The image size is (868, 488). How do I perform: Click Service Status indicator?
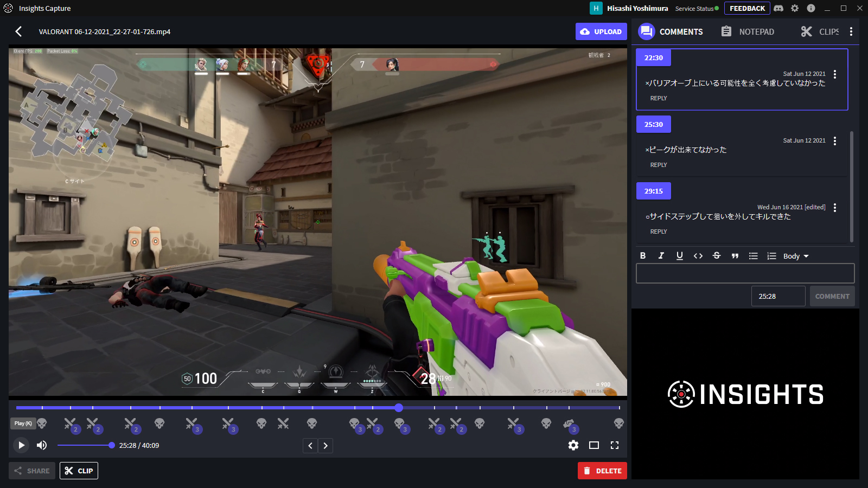coord(697,8)
